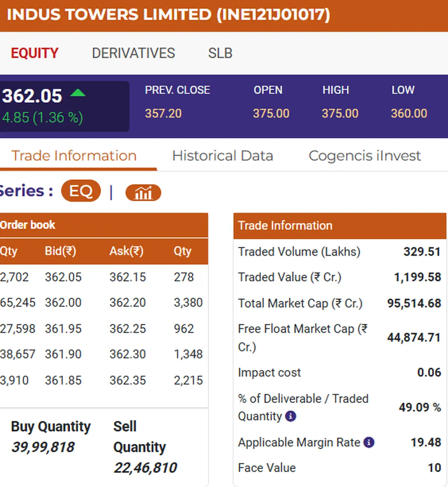This screenshot has width=448, height=487.
Task: Click the ask quantity 3,380
Action: (188, 303)
